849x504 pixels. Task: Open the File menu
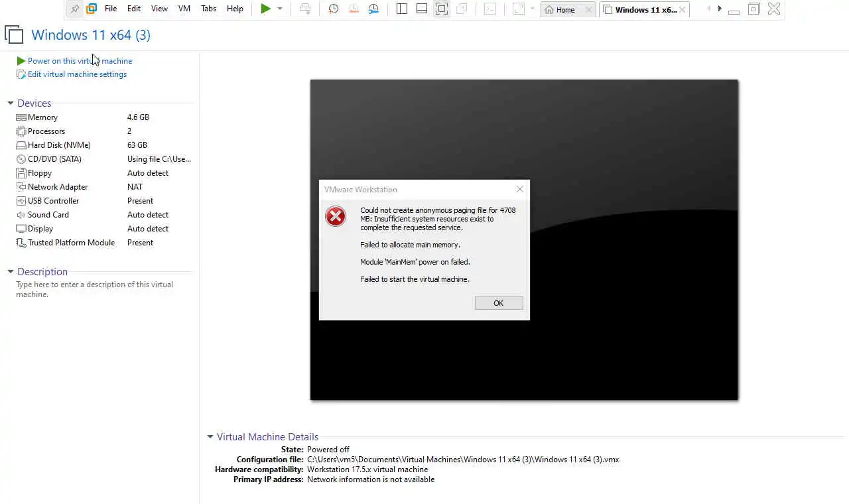111,9
